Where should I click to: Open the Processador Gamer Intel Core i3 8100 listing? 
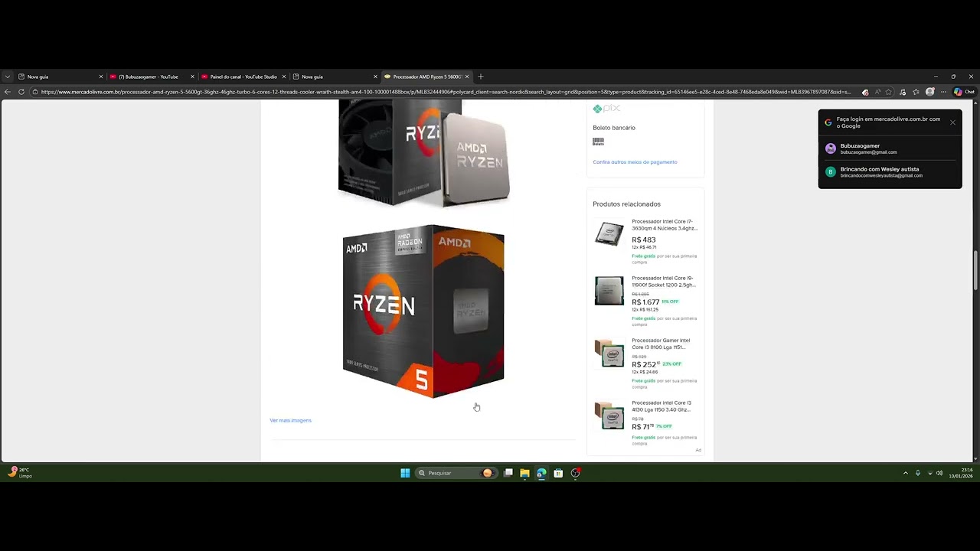[661, 344]
